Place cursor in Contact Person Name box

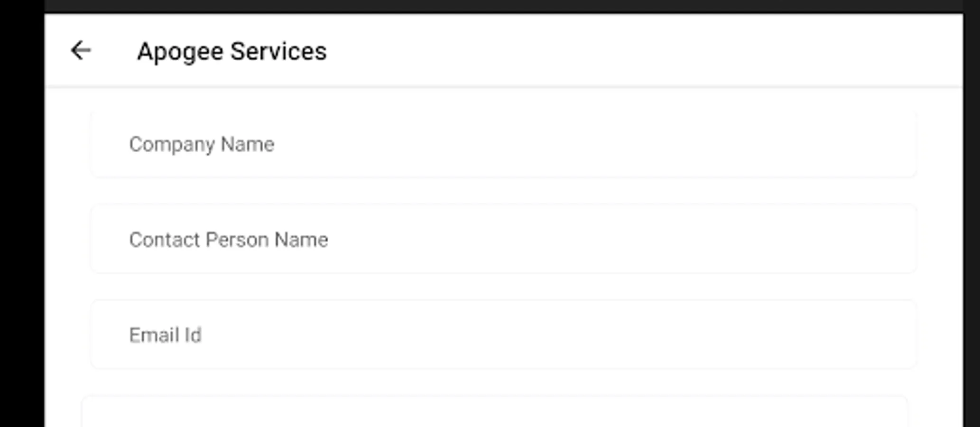pos(503,240)
